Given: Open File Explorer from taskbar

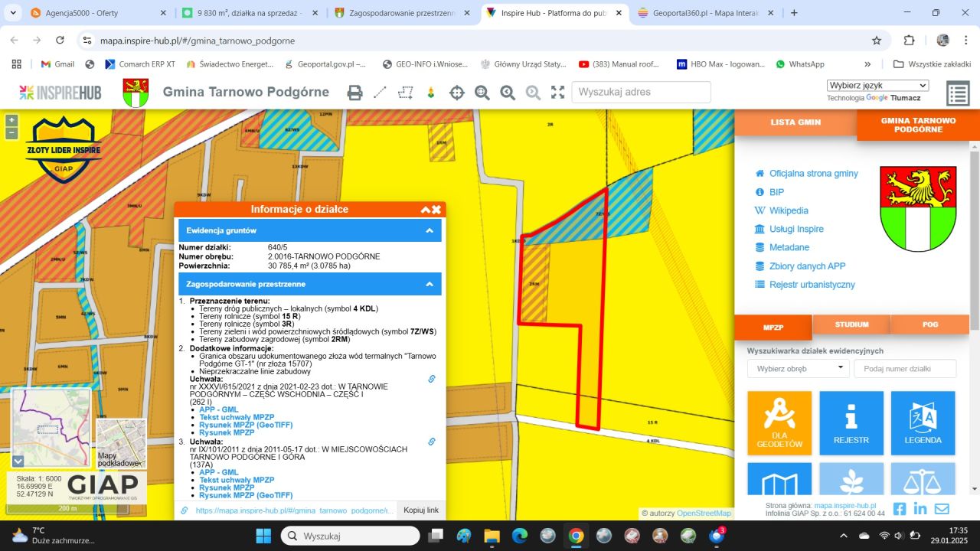Looking at the screenshot, I should coord(491,536).
